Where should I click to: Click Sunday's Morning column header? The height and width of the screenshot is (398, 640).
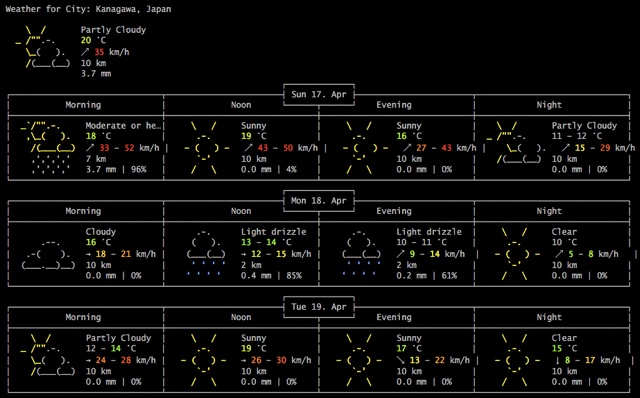tap(83, 105)
